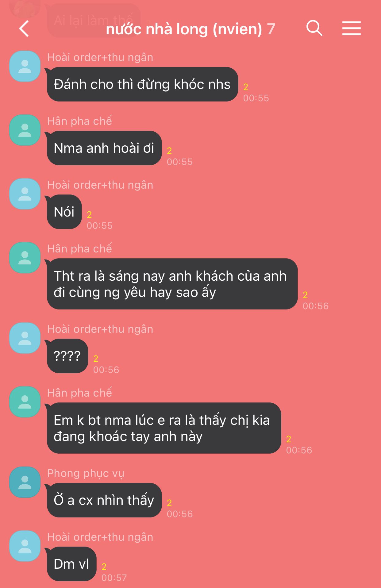Image resolution: width=381 pixels, height=588 pixels.
Task: Open the hamburger menu icon
Action: point(352,28)
